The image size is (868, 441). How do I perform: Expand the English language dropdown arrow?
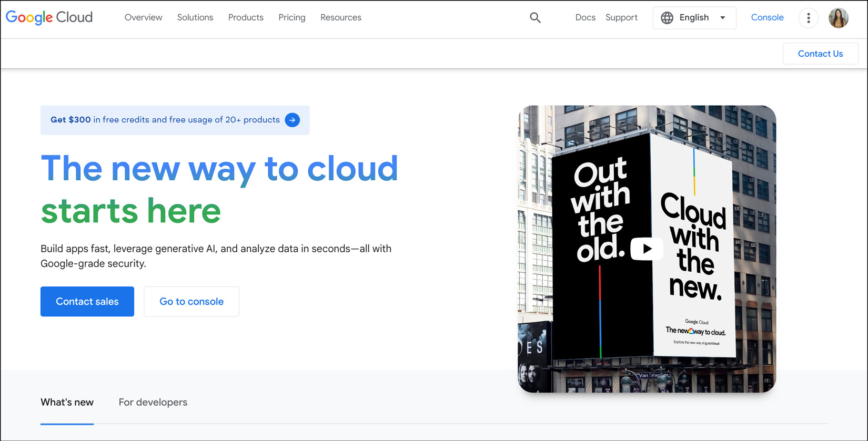[723, 18]
